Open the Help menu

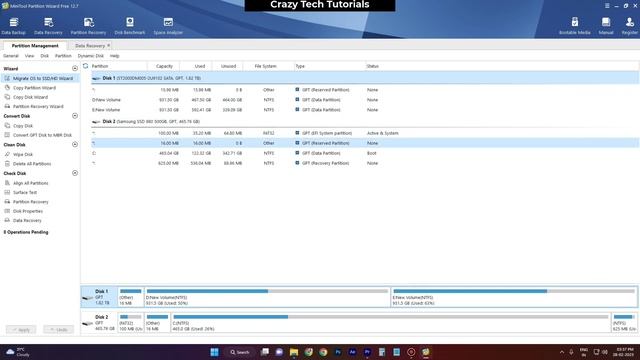click(x=115, y=56)
